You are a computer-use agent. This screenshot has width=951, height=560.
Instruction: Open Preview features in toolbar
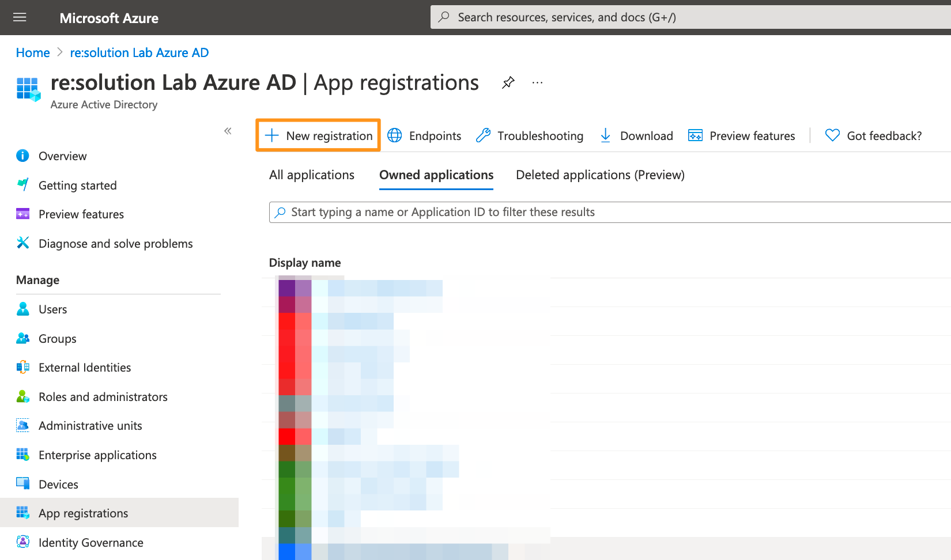tap(741, 135)
